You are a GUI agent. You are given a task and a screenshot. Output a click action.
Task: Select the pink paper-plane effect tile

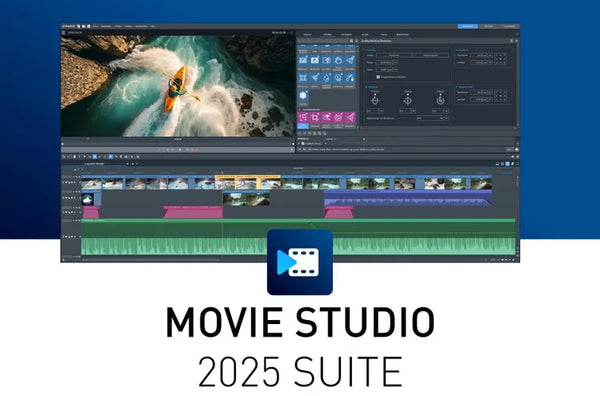[350, 117]
